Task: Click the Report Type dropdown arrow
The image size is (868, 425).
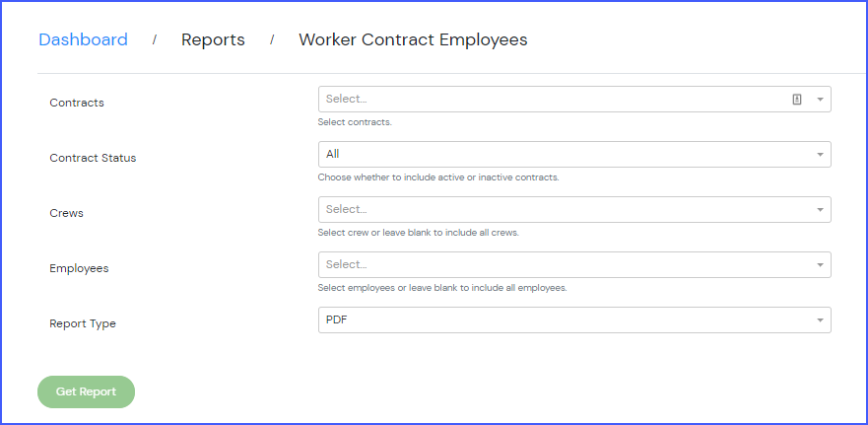Action: (x=820, y=320)
